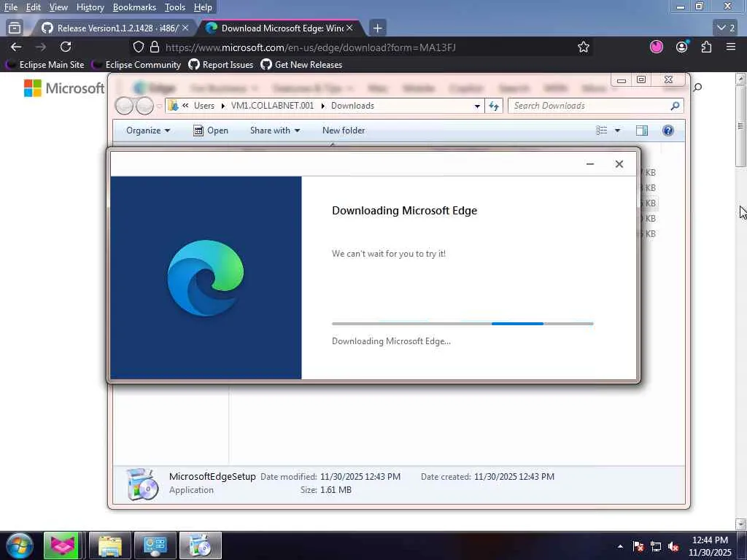Open the View menu
This screenshot has height=560, width=747.
(x=58, y=7)
